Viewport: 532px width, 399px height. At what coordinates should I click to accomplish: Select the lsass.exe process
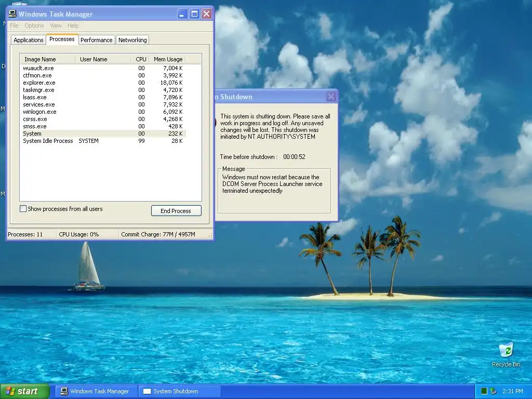click(103, 97)
